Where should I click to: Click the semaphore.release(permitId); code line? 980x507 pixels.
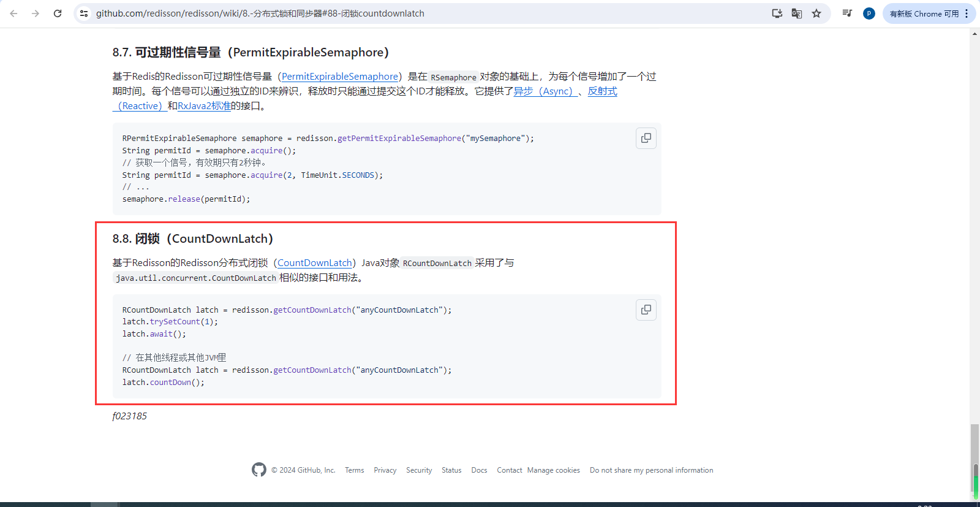(x=186, y=199)
